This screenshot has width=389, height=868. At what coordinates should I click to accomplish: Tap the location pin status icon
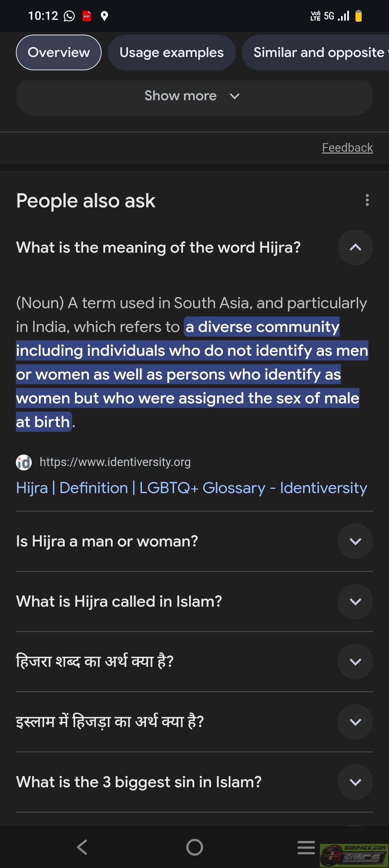click(x=104, y=16)
